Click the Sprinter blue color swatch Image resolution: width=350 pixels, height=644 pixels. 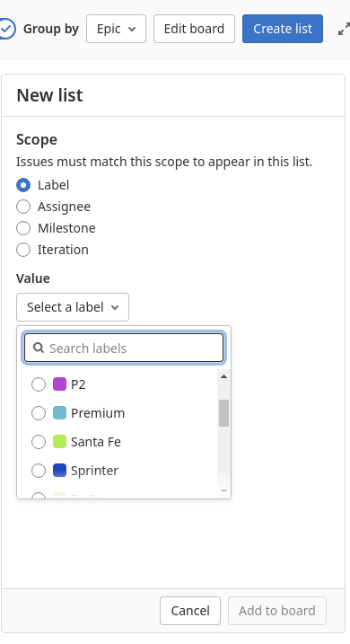[x=59, y=471]
